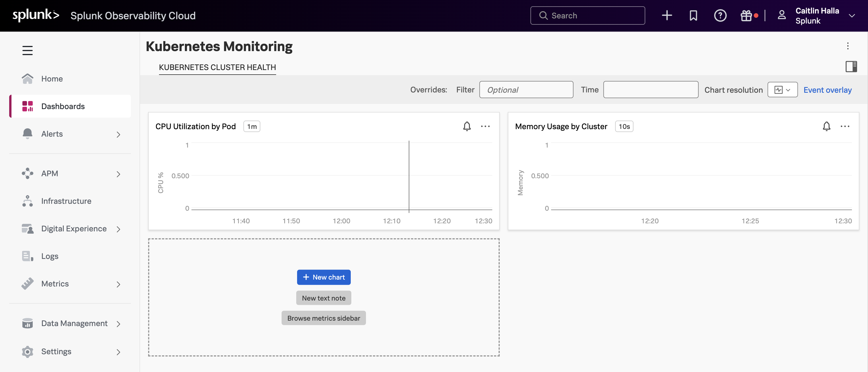868x372 pixels.
Task: Click the 1m resolution badge
Action: (252, 126)
